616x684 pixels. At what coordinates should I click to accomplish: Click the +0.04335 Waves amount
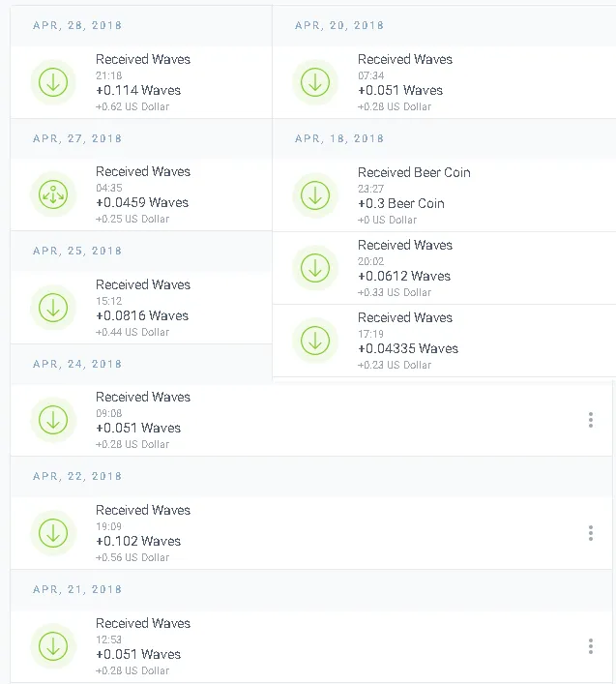[x=408, y=348]
